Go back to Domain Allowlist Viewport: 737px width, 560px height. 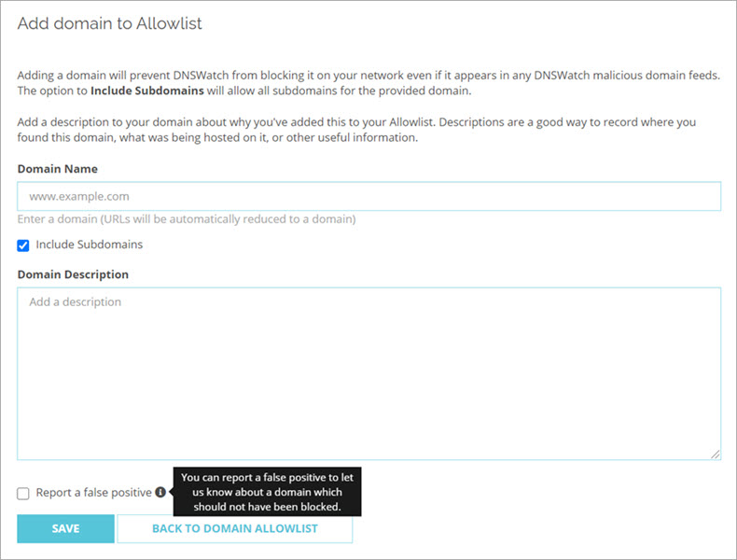click(234, 528)
